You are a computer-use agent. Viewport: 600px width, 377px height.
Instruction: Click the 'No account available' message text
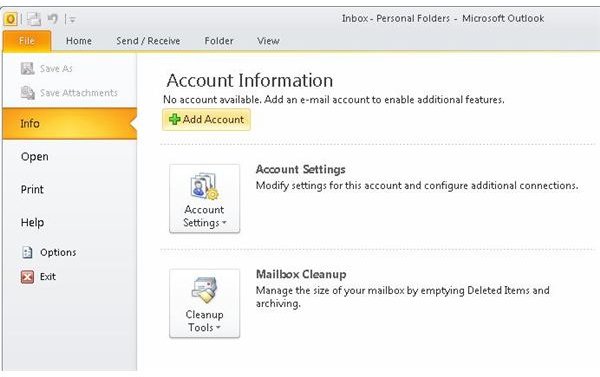pyautogui.click(x=334, y=100)
